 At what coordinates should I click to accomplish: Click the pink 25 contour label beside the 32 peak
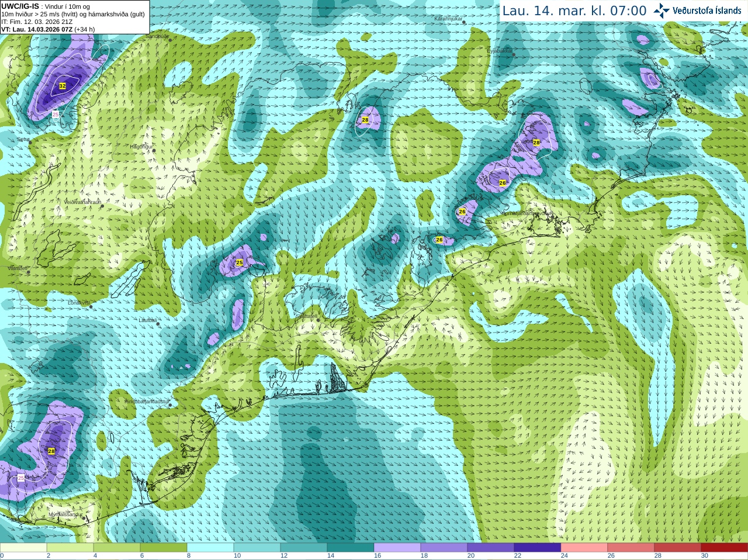[x=56, y=115]
